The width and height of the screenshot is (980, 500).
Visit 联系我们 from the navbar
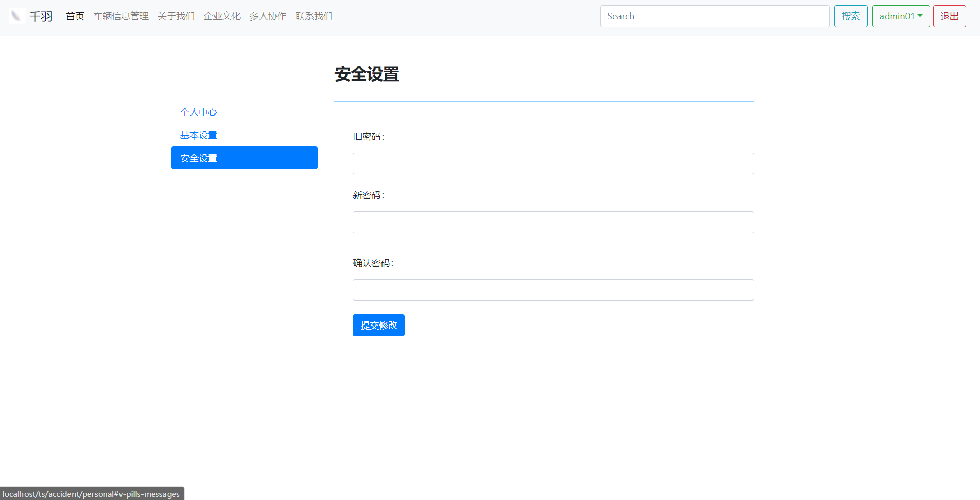coord(314,16)
